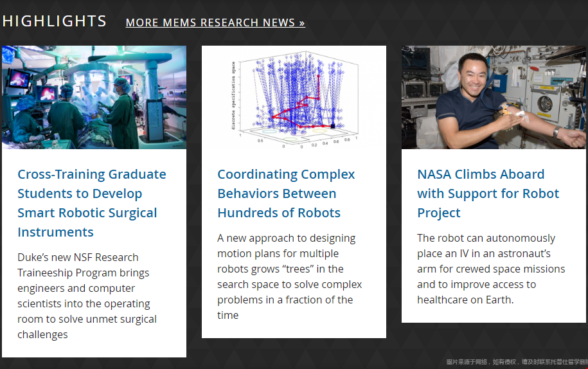Click Duke's NSF Research Traineeship description text
Image resolution: width=588 pixels, height=369 pixels.
click(x=87, y=296)
